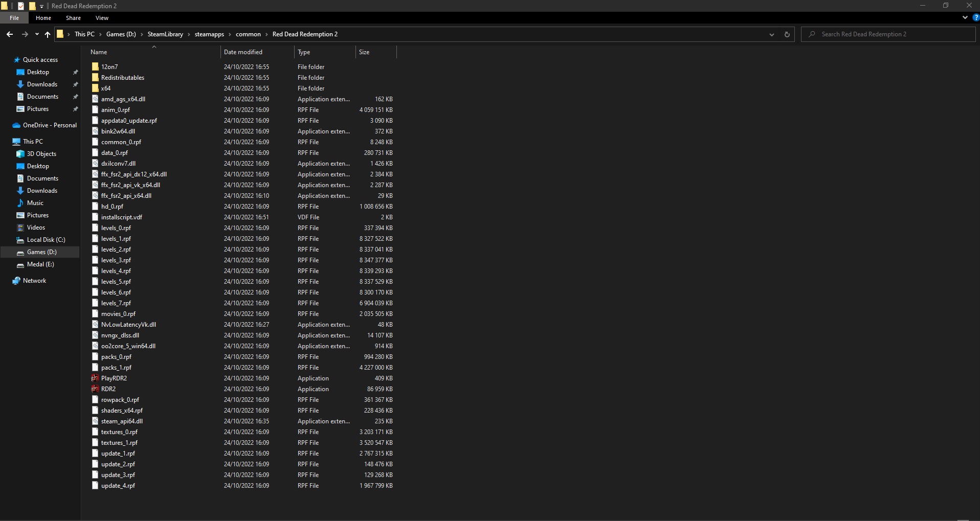Click the Back navigation arrow

[10, 34]
